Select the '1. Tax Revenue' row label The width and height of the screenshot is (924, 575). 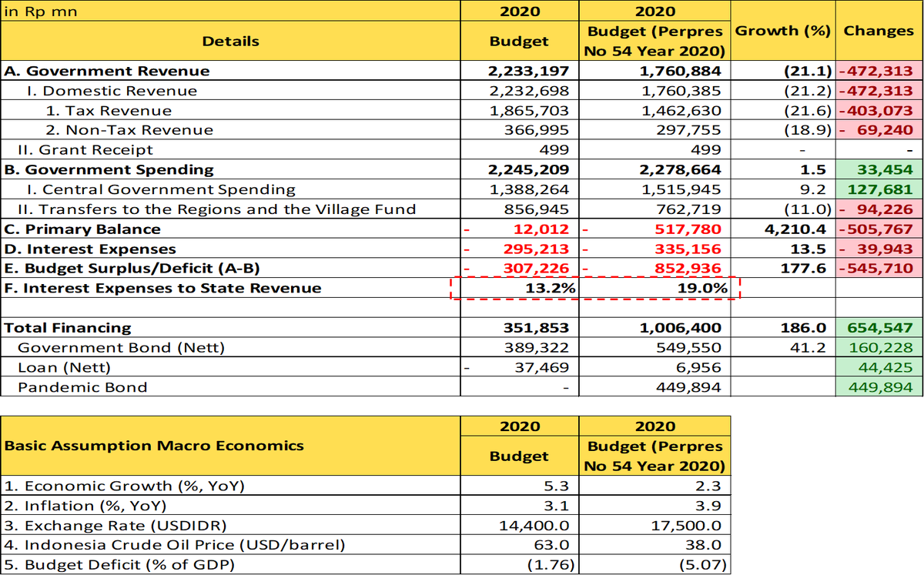(x=108, y=110)
